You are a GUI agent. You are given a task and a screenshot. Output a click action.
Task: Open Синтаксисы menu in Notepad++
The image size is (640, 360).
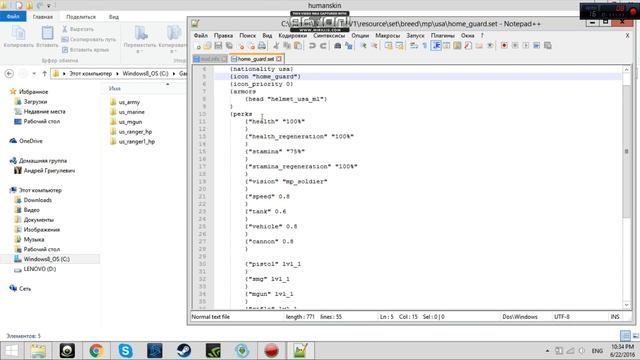click(329, 36)
